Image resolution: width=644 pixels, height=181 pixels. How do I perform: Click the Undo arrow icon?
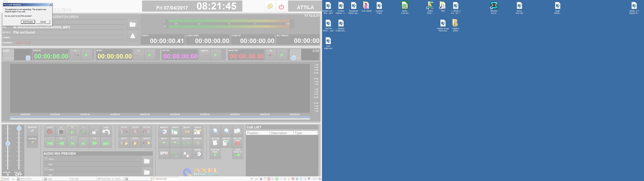point(106,132)
